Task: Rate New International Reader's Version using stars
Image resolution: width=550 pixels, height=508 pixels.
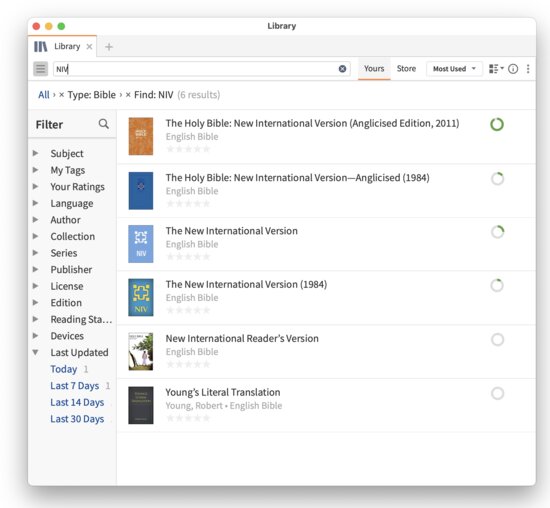Action: [x=188, y=364]
